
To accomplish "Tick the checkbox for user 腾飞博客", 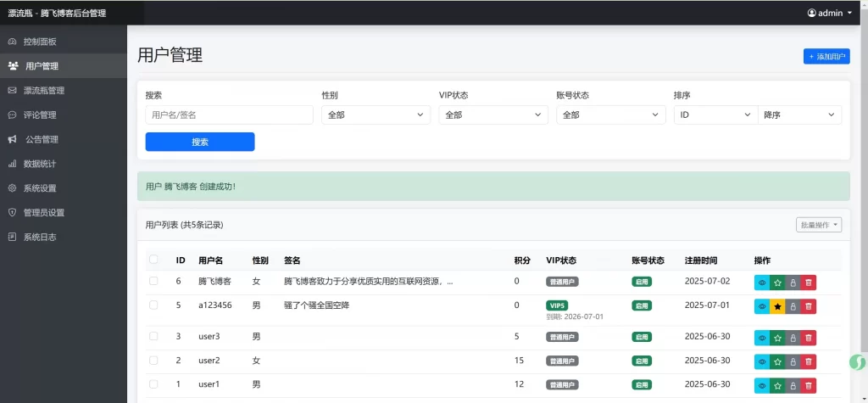I will pyautogui.click(x=153, y=281).
